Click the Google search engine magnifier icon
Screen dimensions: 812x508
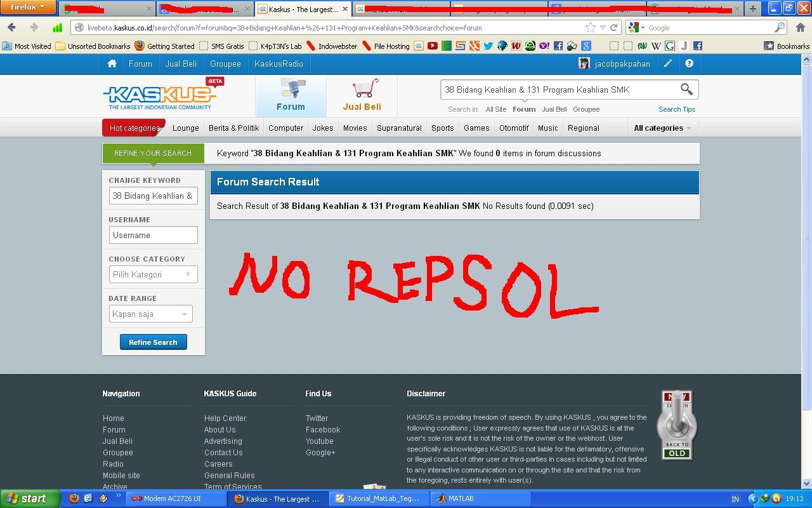(x=779, y=27)
